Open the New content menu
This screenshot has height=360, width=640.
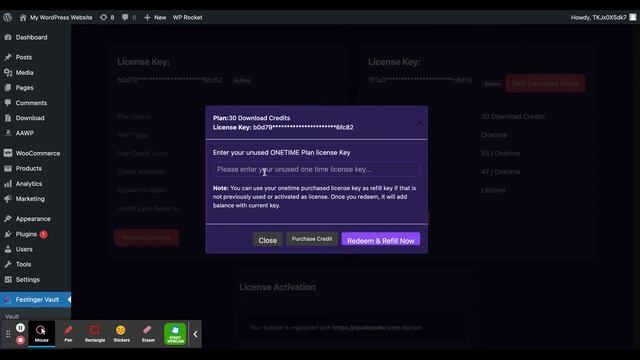(155, 18)
